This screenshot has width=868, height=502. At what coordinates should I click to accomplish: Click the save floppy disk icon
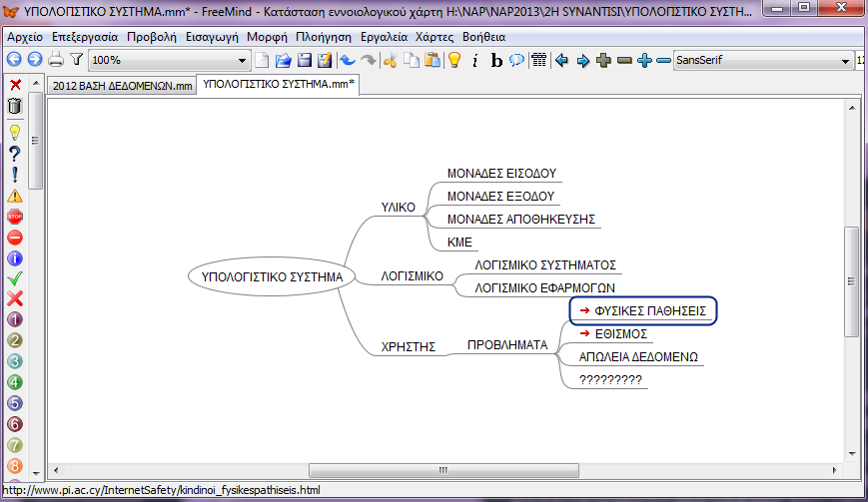304,60
